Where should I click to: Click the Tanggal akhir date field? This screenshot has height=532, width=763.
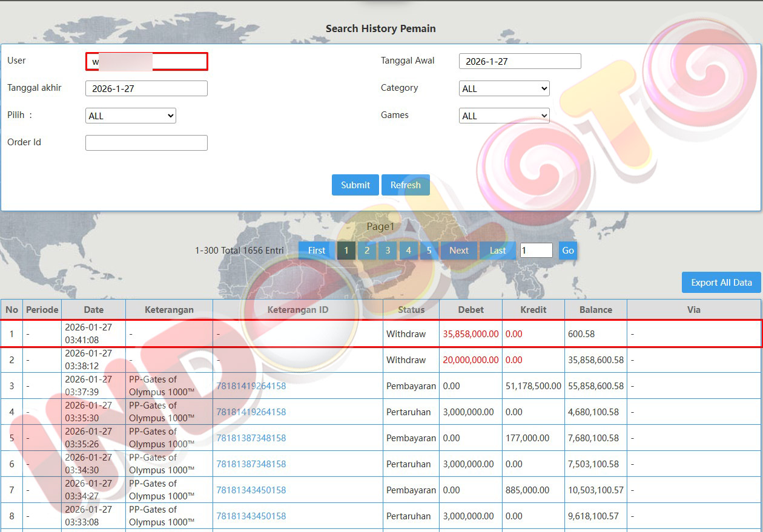pyautogui.click(x=147, y=88)
